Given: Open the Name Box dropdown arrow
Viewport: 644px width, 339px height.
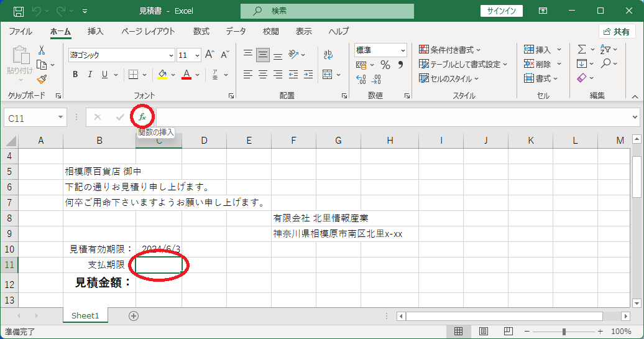Looking at the screenshot, I should point(60,118).
